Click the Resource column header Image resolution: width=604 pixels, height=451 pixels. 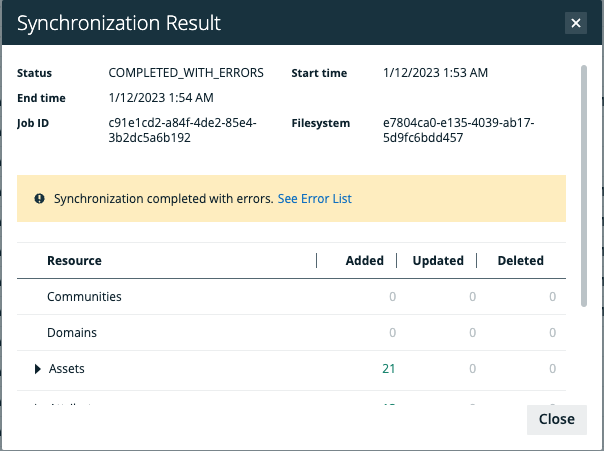(74, 261)
